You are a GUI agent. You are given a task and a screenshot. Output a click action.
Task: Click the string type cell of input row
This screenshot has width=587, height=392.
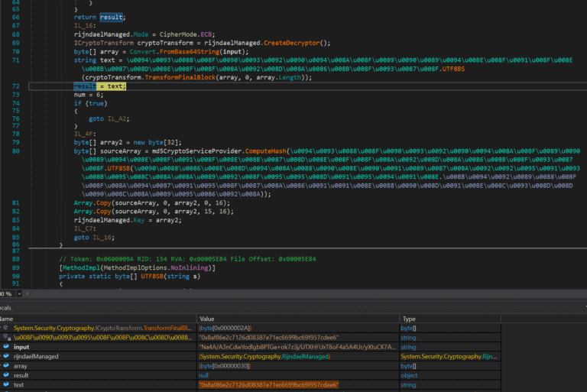click(408, 347)
